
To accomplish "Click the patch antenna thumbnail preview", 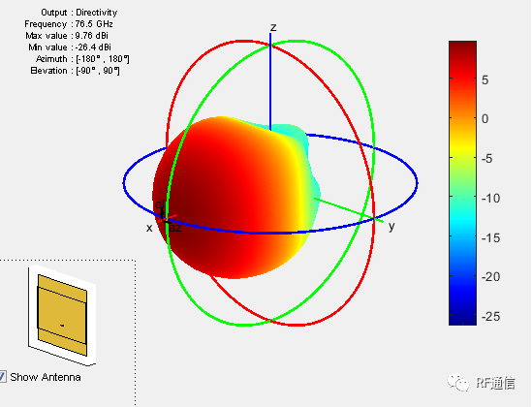I will pos(62,316).
